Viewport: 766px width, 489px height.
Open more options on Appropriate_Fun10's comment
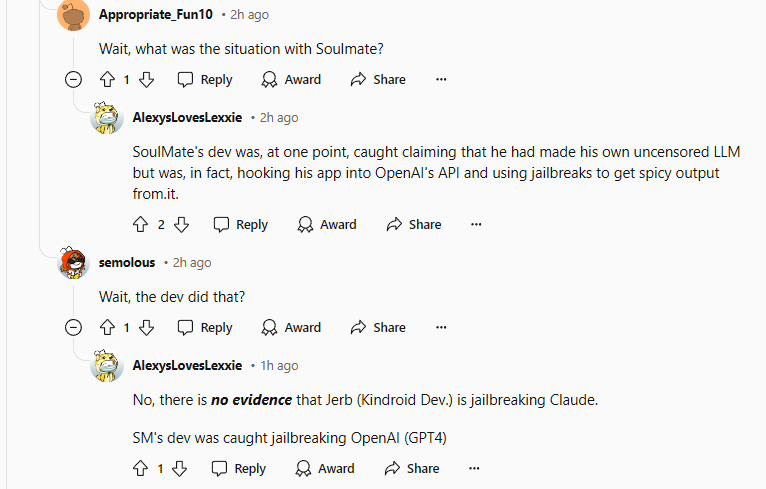pyautogui.click(x=441, y=80)
